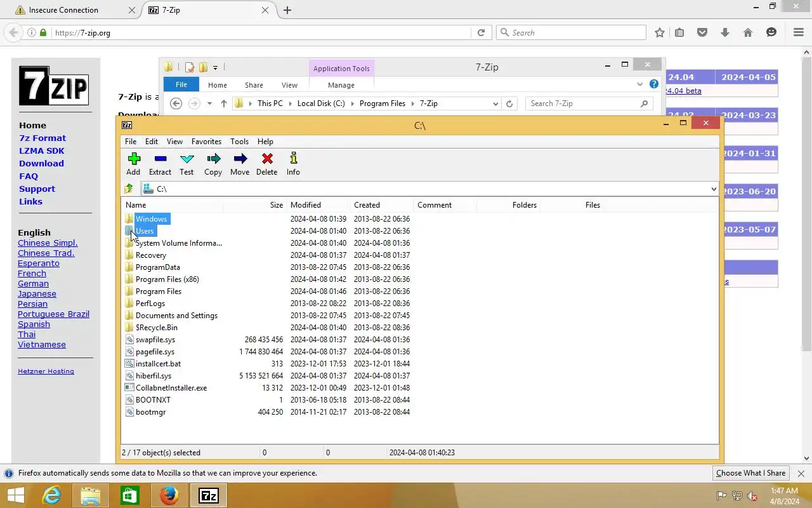Screen dimensions: 812x508
Task: Dismiss the Firefox data notification bar
Action: [801, 473]
